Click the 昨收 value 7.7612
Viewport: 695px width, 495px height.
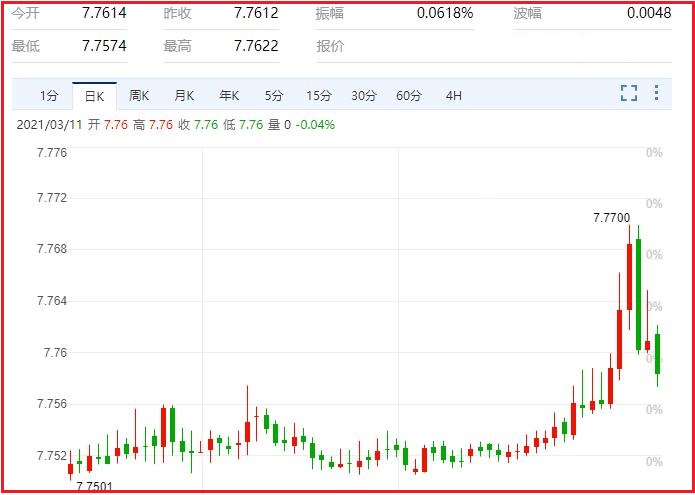[x=256, y=13]
